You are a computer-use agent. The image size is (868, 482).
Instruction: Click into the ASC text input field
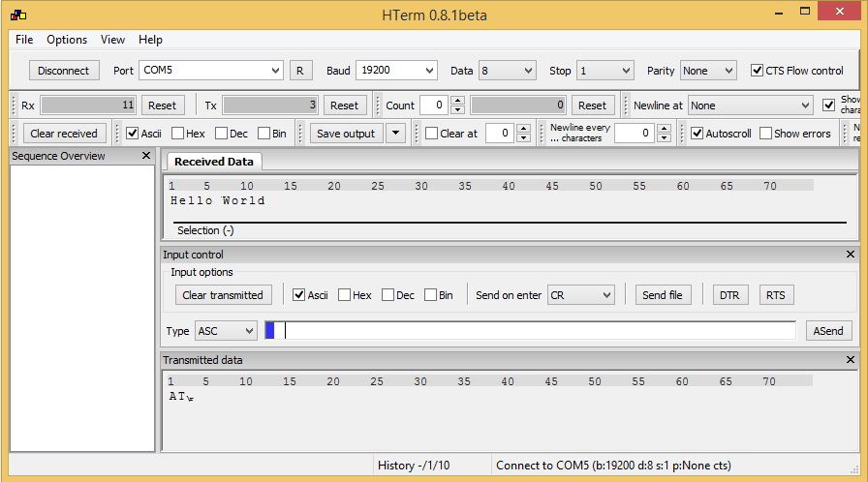[x=530, y=331]
